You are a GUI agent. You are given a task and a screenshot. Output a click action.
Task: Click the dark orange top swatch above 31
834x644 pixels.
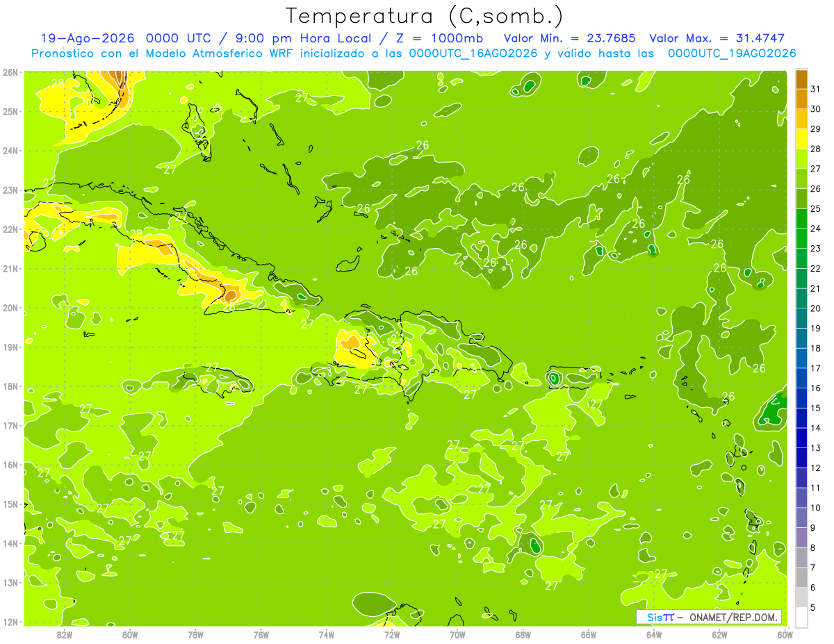(802, 79)
